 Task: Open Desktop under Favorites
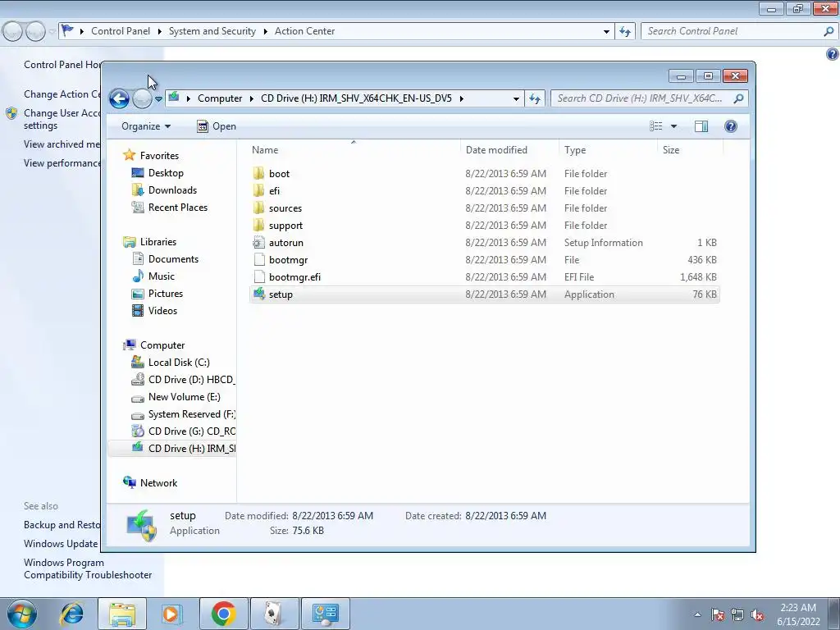pyautogui.click(x=166, y=173)
